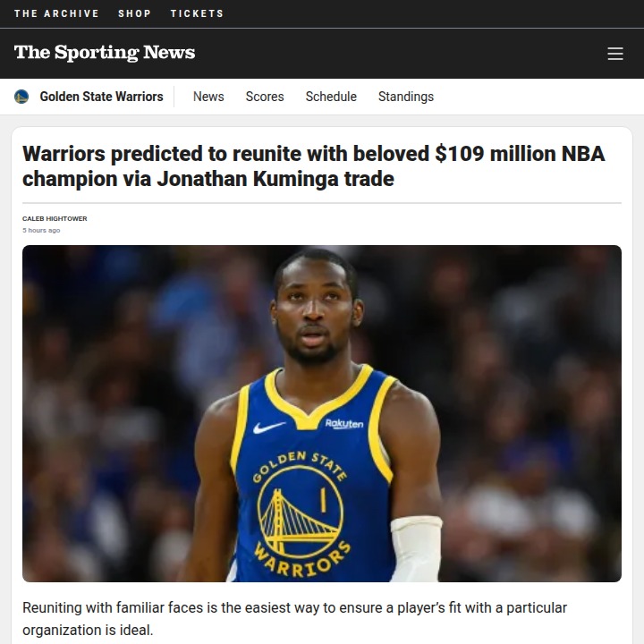Click the '5 hours ago' timestamp
644x644 pixels.
[41, 231]
